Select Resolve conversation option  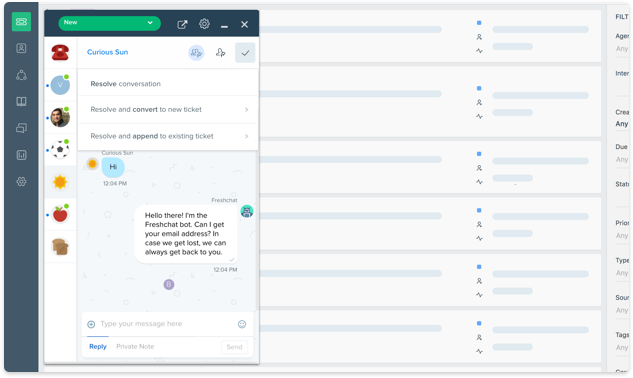pos(168,84)
